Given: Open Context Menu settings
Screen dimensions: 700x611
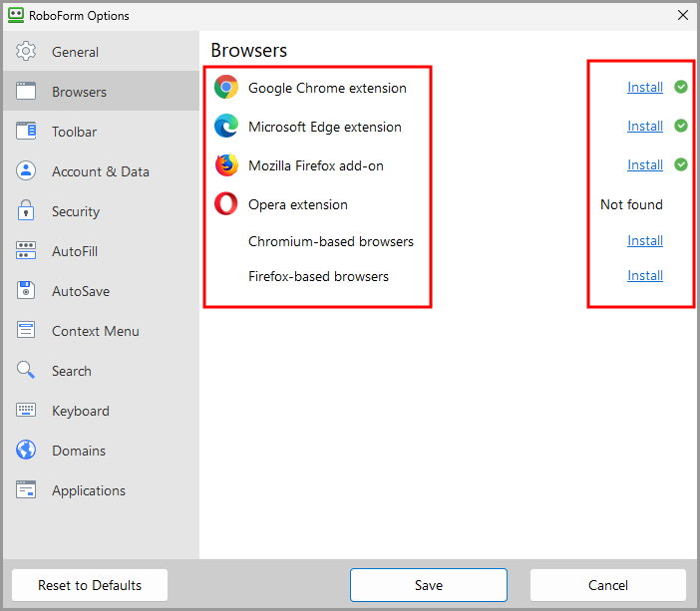Looking at the screenshot, I should pyautogui.click(x=102, y=330).
